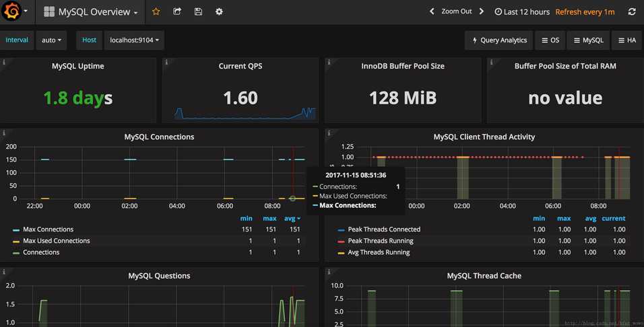Sort Thread Activity legend by current column
Screen dimensions: 644x327
[x=613, y=218]
